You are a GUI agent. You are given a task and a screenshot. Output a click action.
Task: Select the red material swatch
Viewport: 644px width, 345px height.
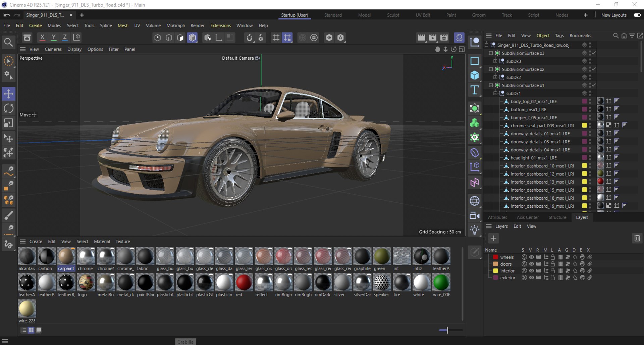tap(244, 283)
